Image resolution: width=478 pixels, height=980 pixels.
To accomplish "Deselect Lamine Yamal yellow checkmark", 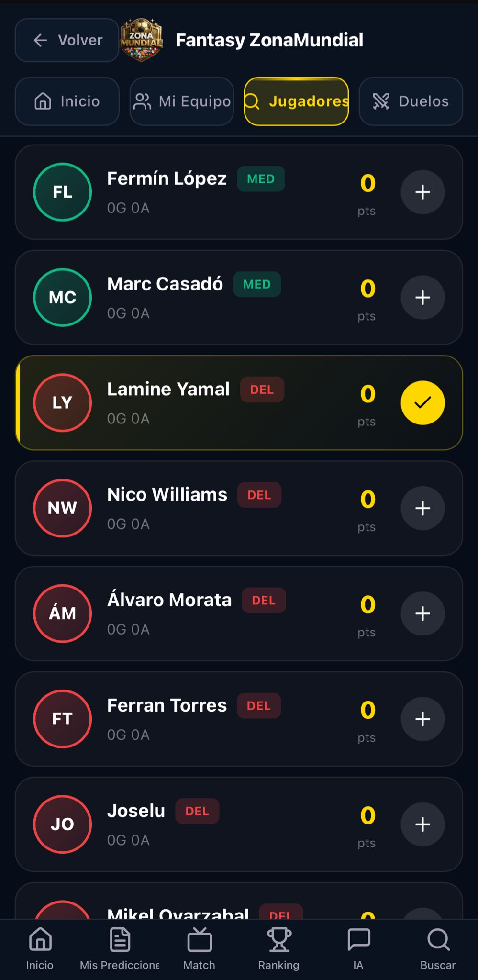I will point(422,403).
